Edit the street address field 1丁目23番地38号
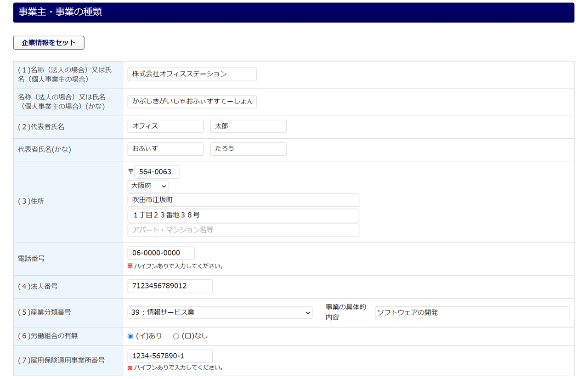The image size is (588, 379). [243, 215]
